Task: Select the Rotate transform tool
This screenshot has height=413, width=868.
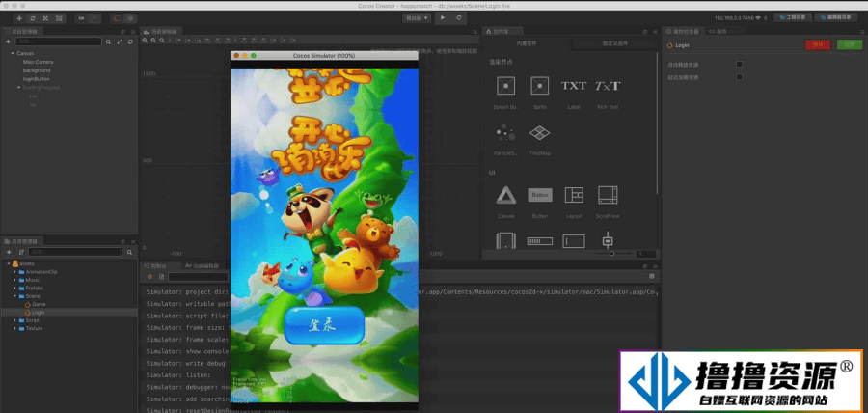Action: coord(33,18)
